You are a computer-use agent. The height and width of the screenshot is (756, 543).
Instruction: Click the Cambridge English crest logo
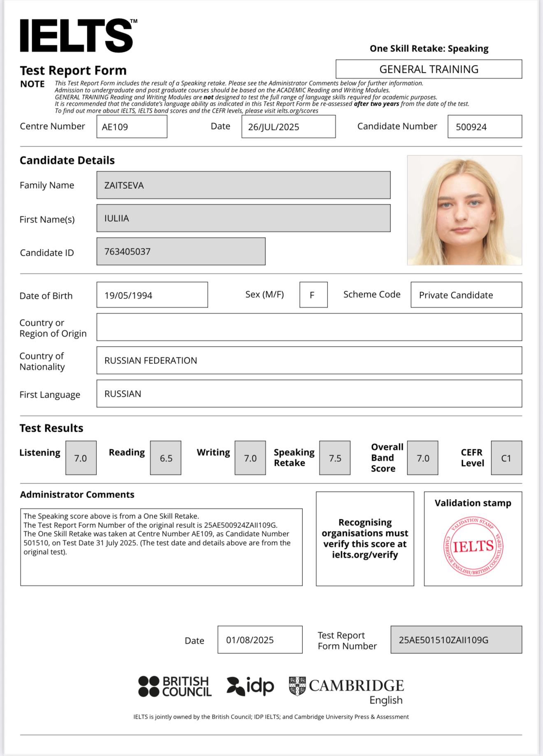coord(297,686)
